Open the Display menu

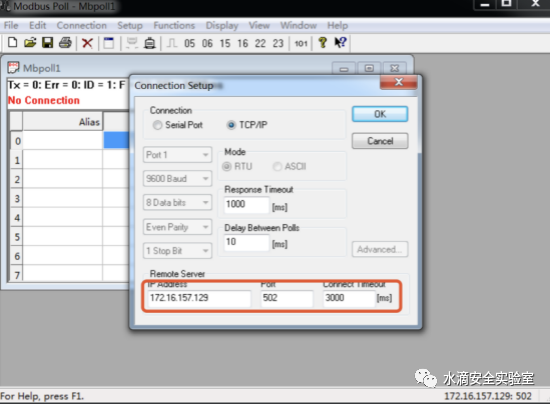click(222, 26)
